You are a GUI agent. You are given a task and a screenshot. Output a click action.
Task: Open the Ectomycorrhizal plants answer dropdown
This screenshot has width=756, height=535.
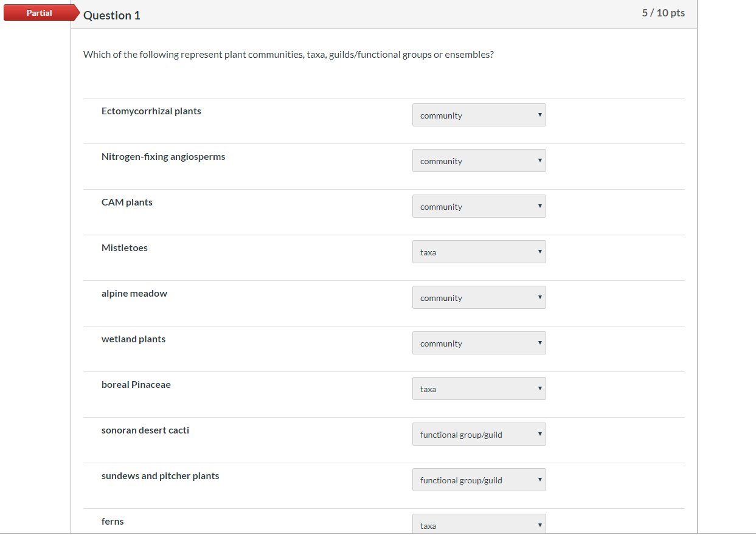[479, 115]
